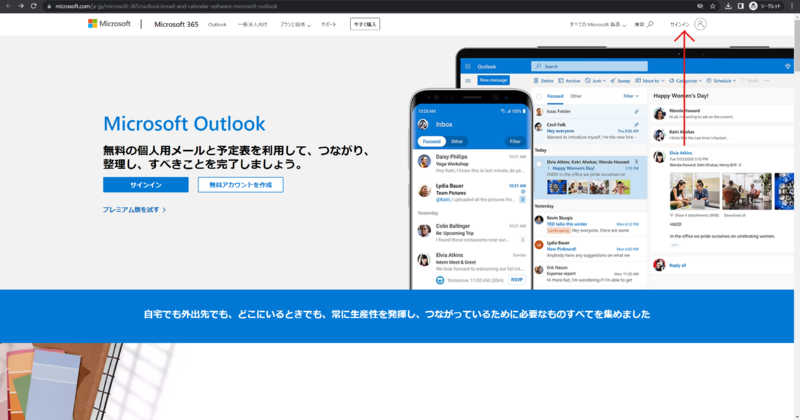Click the phone mockup Filter button
This screenshot has width=800, height=420.
point(515,141)
